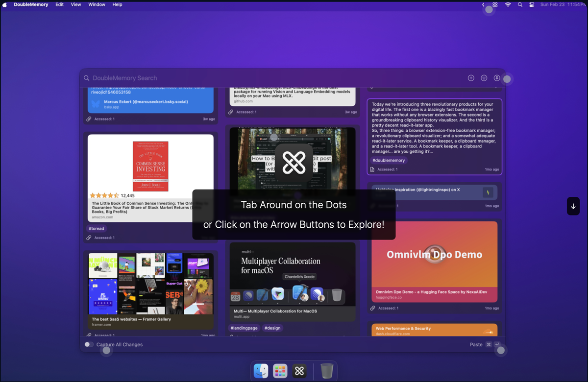The width and height of the screenshot is (588, 382).
Task: Open the Help menu
Action: pyautogui.click(x=117, y=4)
